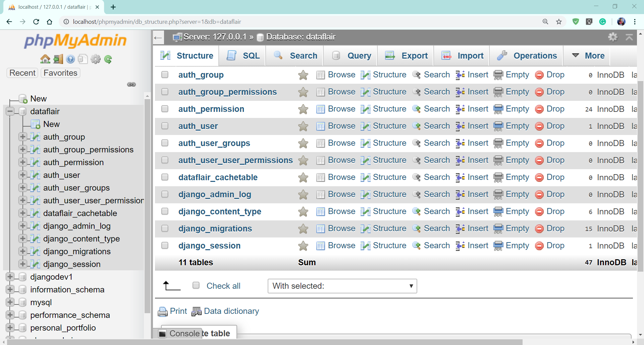644x345 pixels.
Task: Open the auth_user_user_permissions table link
Action: (x=235, y=160)
